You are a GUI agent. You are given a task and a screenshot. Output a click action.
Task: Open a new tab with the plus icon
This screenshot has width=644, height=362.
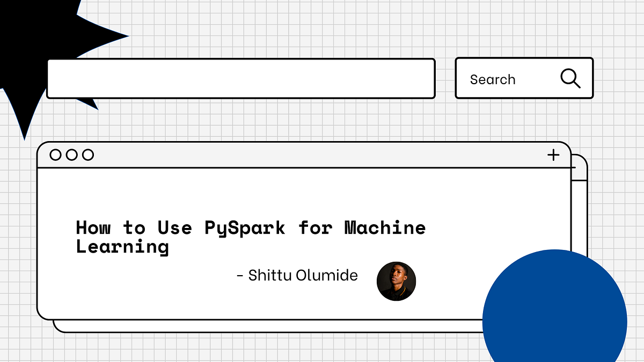pyautogui.click(x=553, y=154)
